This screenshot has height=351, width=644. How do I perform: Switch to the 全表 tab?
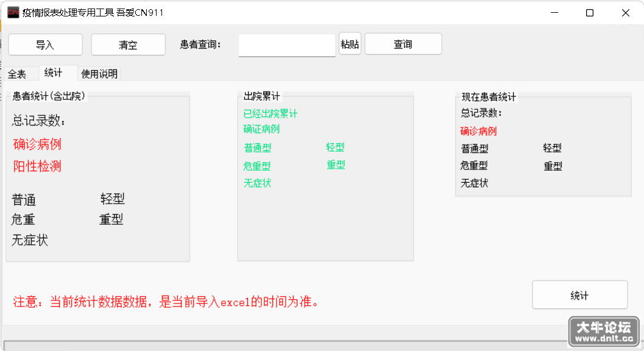click(17, 74)
